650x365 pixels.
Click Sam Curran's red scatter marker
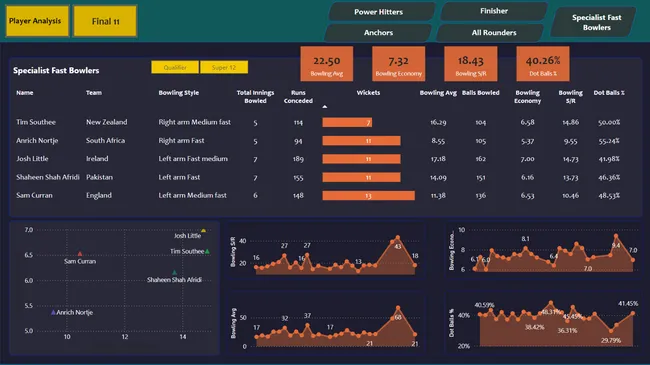point(80,253)
